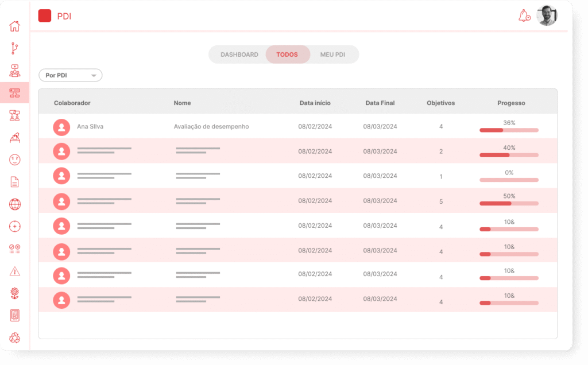
Task: Open the document page icon in sidebar
Action: [14, 182]
